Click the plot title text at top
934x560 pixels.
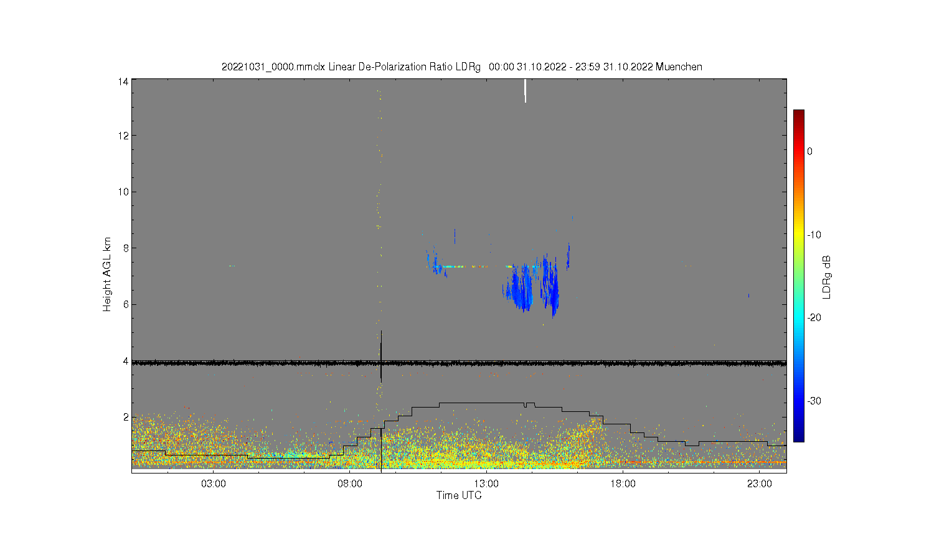(462, 67)
